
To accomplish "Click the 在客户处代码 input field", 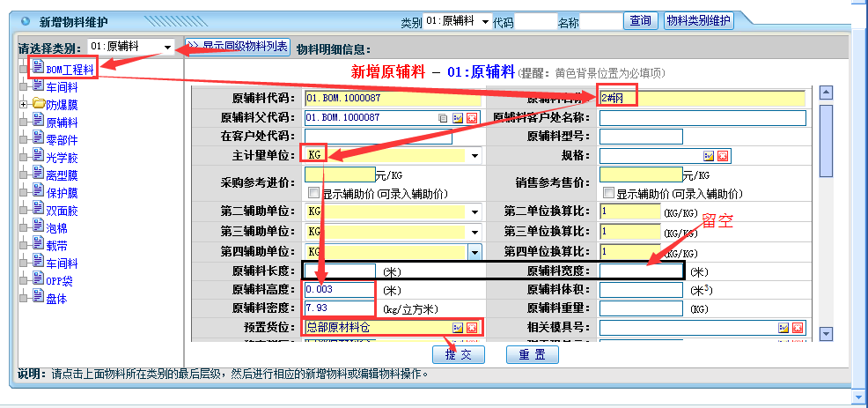I will pos(378,137).
